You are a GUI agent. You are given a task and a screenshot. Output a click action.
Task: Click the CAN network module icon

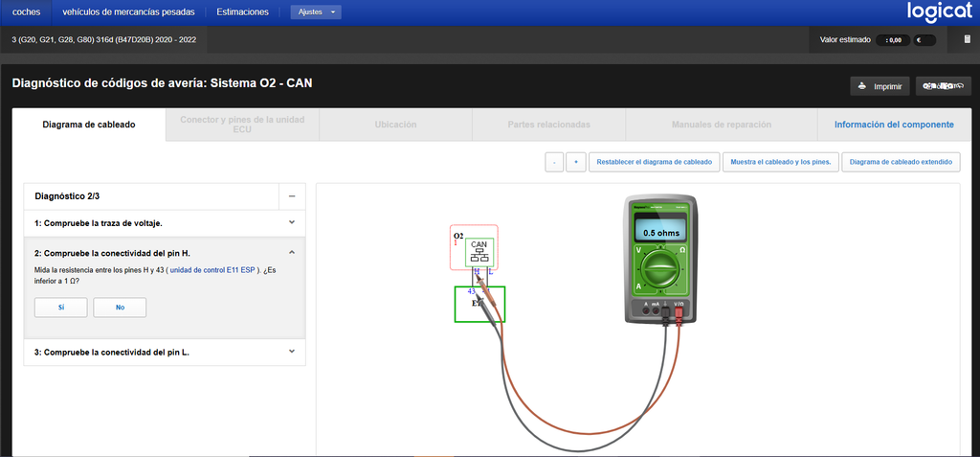point(479,252)
